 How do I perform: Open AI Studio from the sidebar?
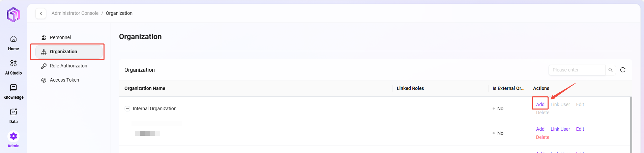[x=13, y=63]
